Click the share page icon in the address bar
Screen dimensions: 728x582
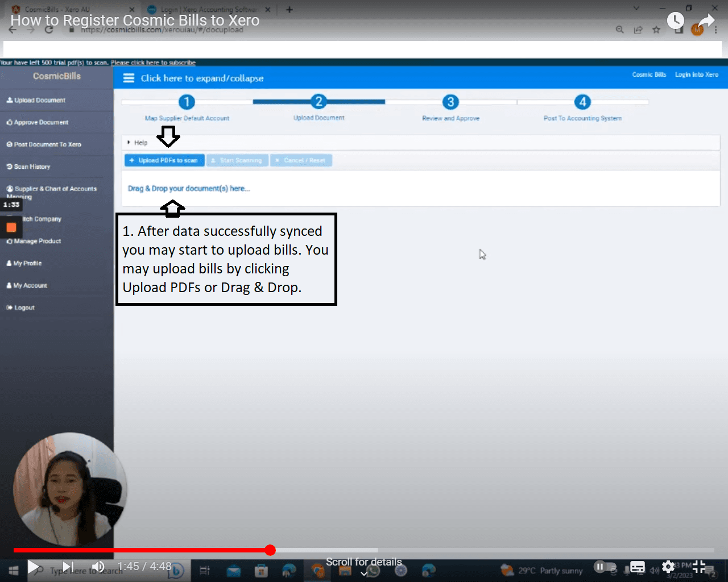point(638,30)
